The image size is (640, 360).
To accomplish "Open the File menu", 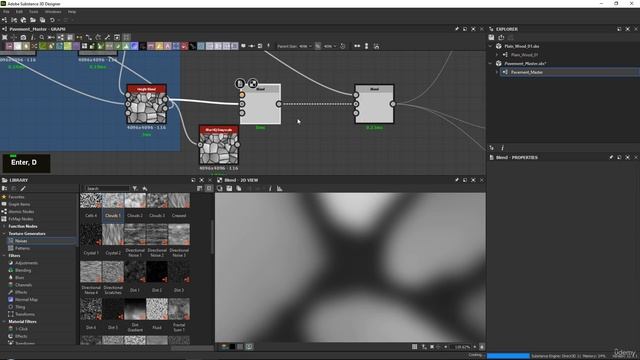I will [x=6, y=12].
